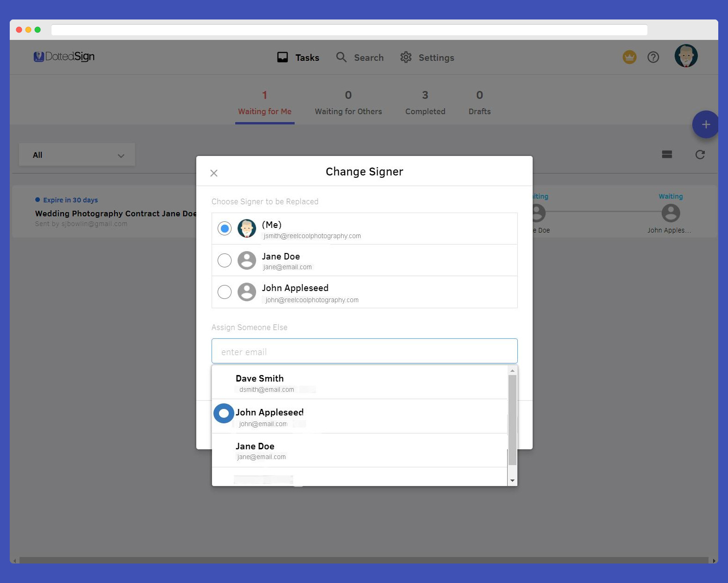The width and height of the screenshot is (728, 583).
Task: Select Jane Doe radio button to replace
Action: (225, 260)
